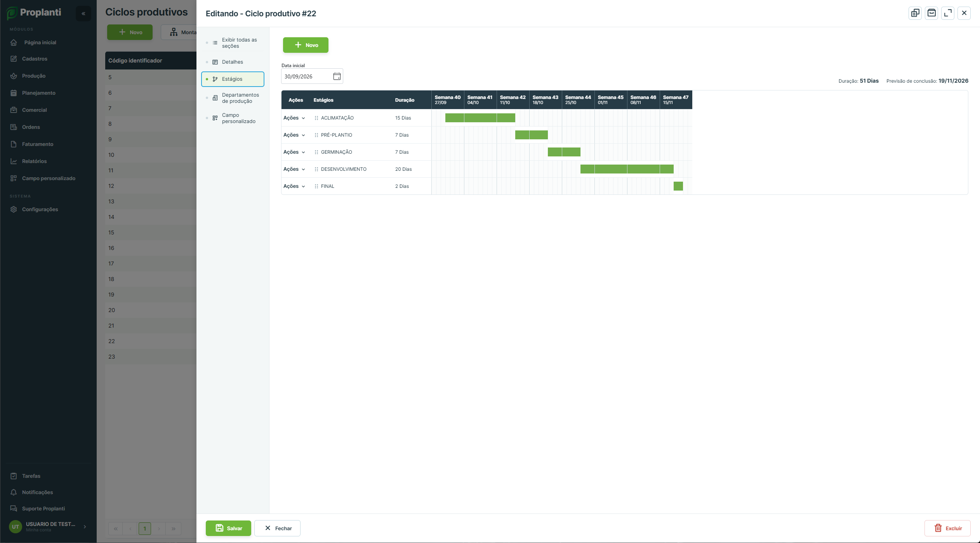Open the calendar picker for Data inicial
The image size is (980, 543).
pyautogui.click(x=337, y=76)
